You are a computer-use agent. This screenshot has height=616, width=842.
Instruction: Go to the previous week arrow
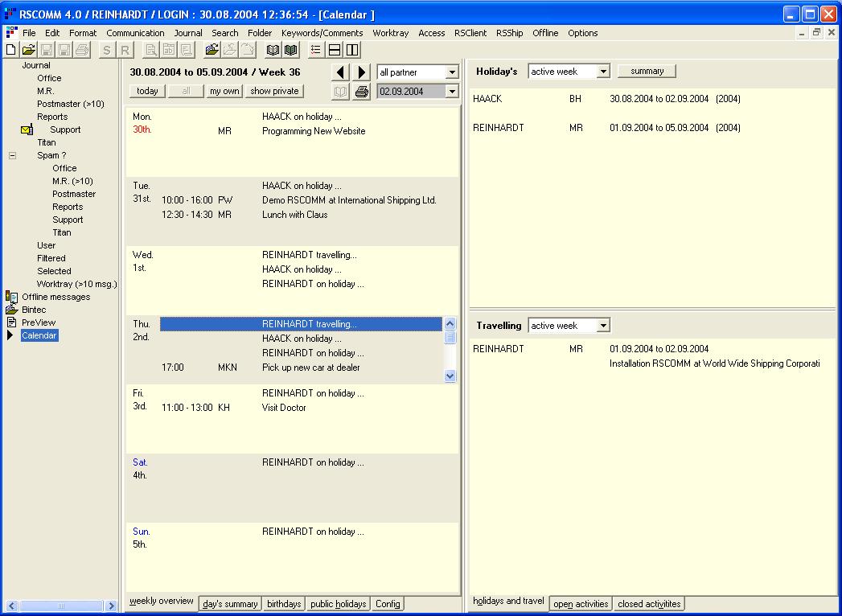(341, 72)
